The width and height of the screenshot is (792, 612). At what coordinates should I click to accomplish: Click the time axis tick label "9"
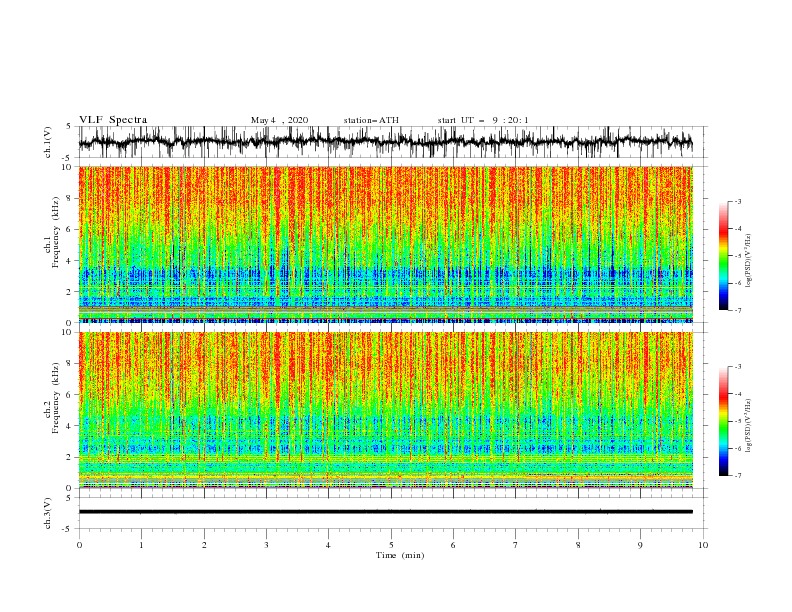click(x=640, y=545)
